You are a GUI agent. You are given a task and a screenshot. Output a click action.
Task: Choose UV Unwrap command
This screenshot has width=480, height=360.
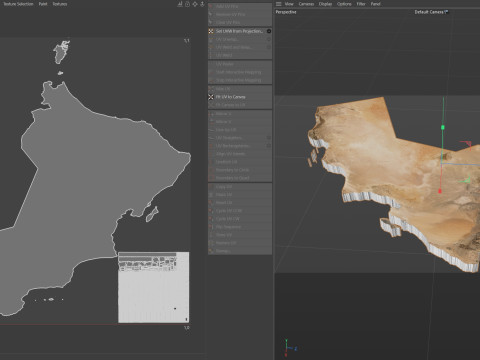tap(240, 39)
